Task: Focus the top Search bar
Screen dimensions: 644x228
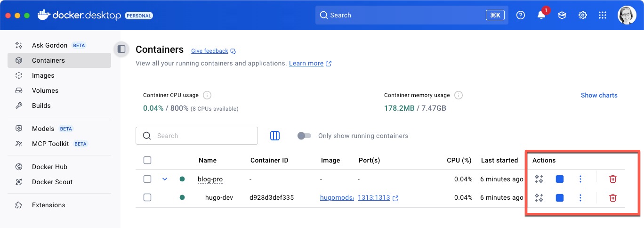Action: pyautogui.click(x=412, y=15)
